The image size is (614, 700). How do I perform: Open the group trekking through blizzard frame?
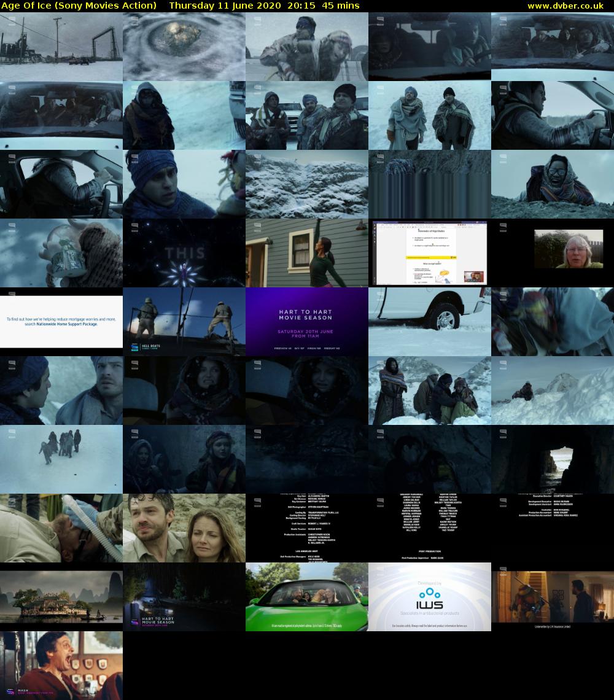pos(61,459)
